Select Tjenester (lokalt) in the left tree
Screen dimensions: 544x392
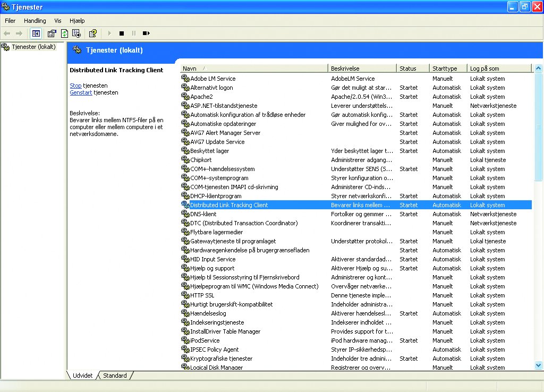click(33, 47)
